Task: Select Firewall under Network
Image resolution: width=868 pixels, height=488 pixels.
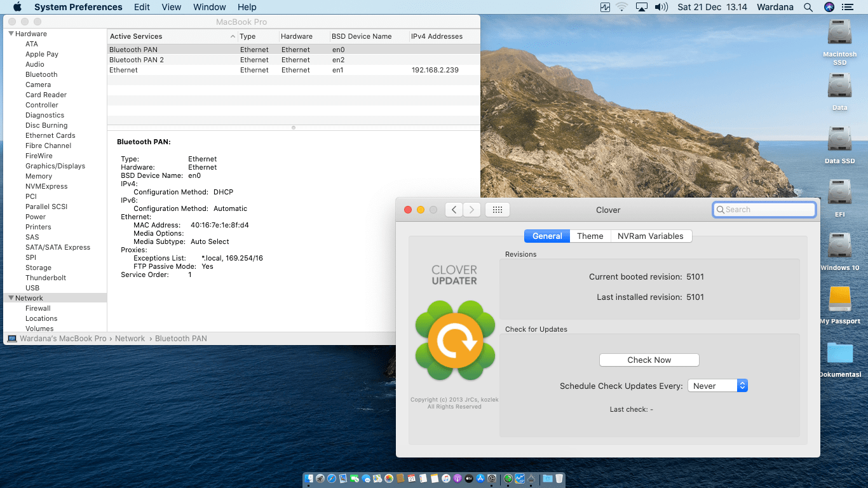Action: tap(38, 308)
